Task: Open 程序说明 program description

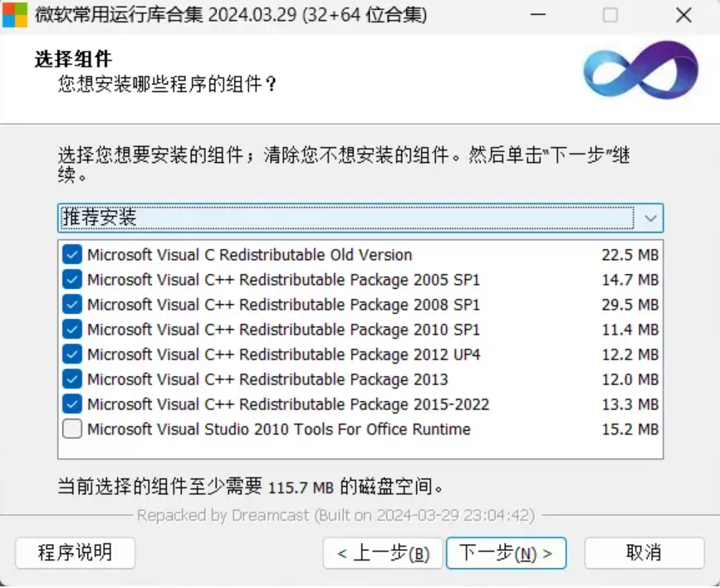Action: pyautogui.click(x=75, y=553)
